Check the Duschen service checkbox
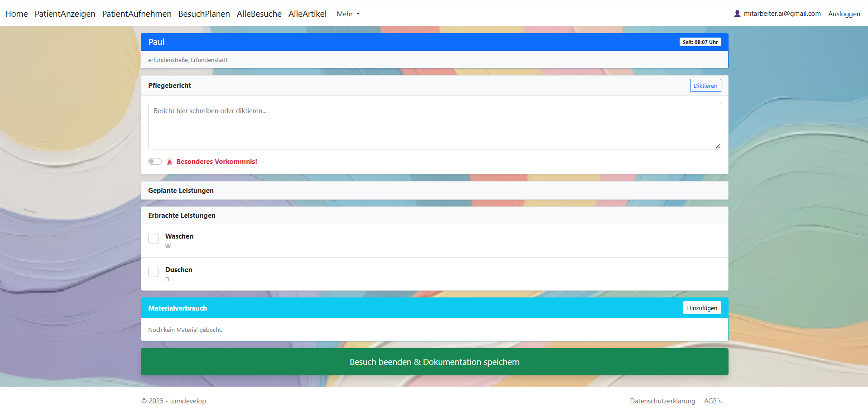The image size is (868, 412). [153, 272]
